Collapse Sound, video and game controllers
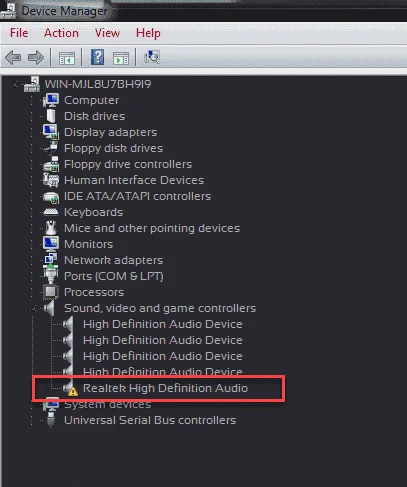 pos(33,309)
